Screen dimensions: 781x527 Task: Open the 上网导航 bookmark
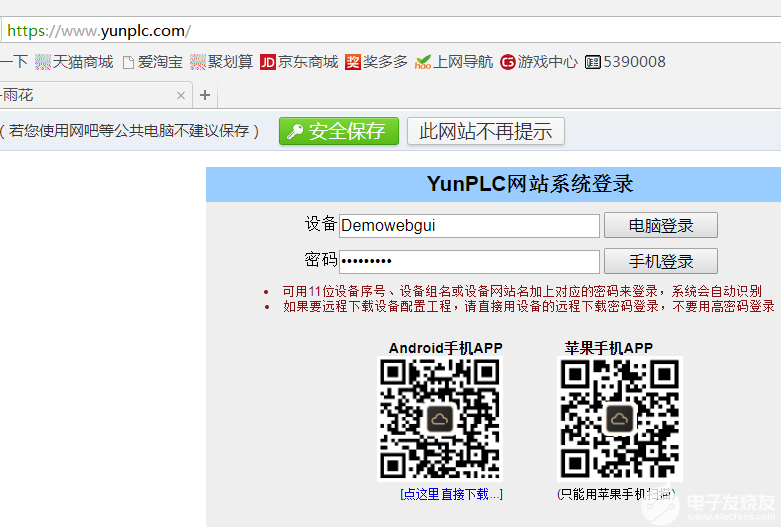click(454, 62)
